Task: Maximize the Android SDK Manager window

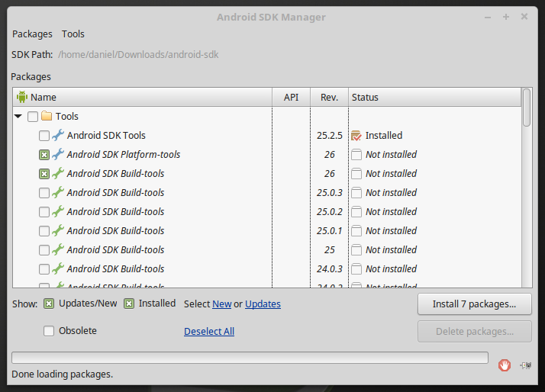Action: (506, 17)
